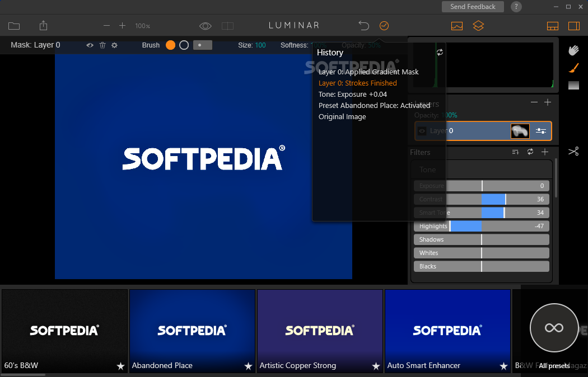Select the Hand move tool
588x377 pixels.
pyautogui.click(x=573, y=50)
